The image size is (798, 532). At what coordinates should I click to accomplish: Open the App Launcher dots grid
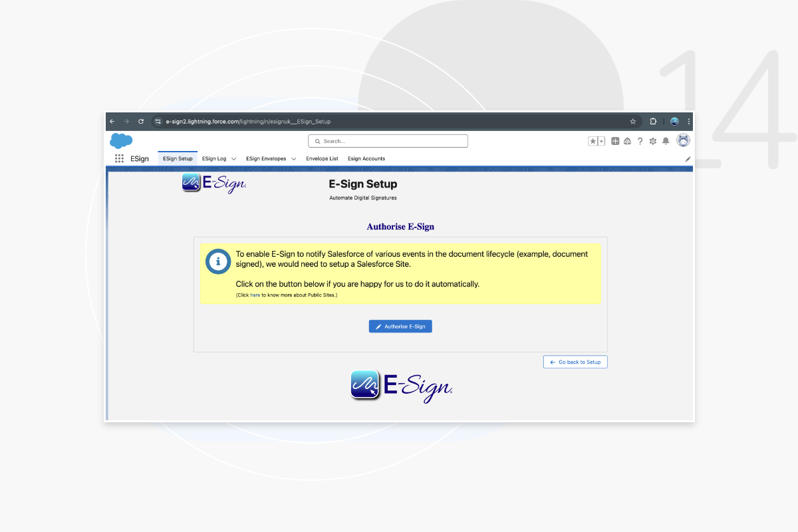tap(119, 158)
